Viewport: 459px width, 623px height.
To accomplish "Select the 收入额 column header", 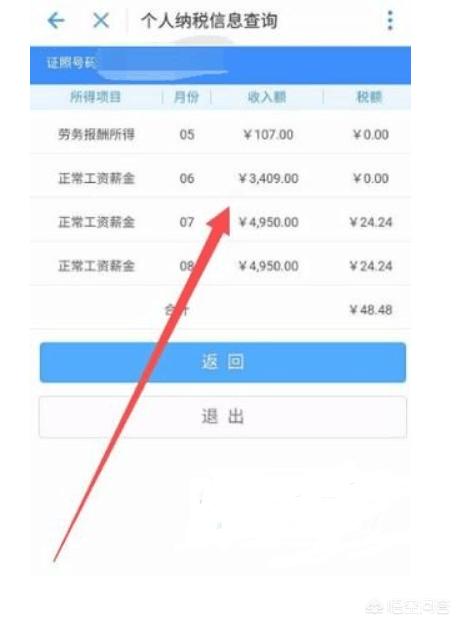I will coord(267,97).
